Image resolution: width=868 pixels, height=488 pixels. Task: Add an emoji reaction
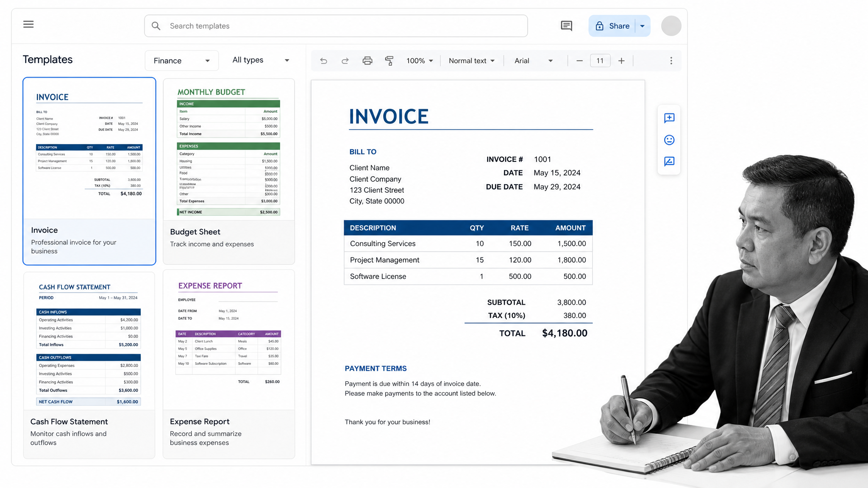click(x=669, y=140)
